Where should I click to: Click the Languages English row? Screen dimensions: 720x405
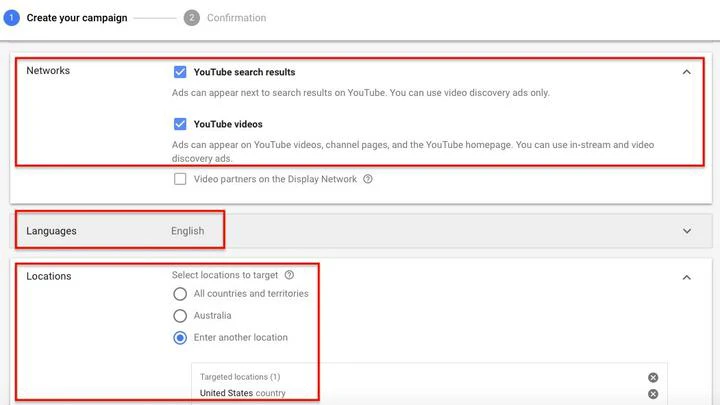[x=361, y=231]
